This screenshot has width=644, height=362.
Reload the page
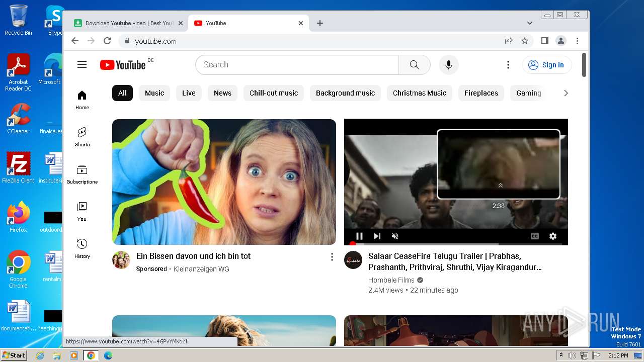(x=107, y=41)
